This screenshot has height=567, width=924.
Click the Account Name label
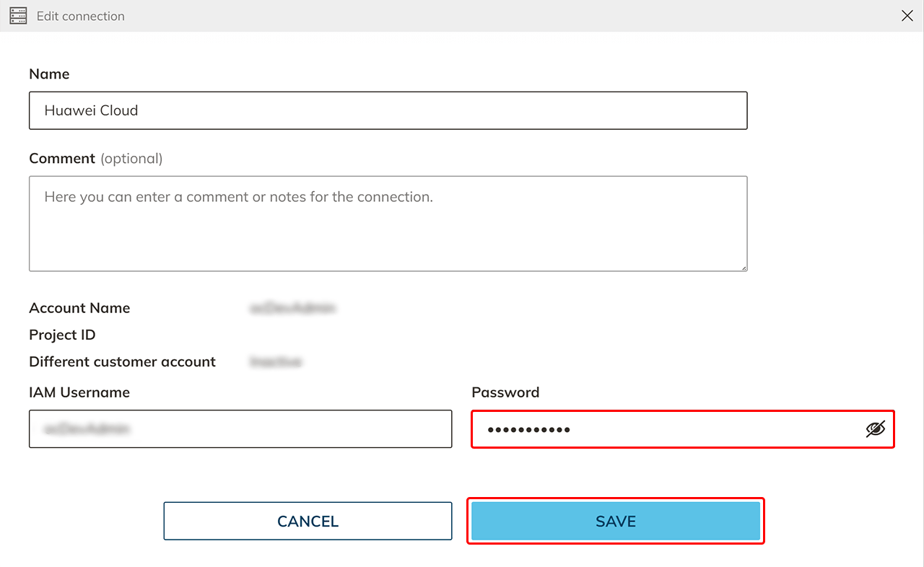(79, 308)
